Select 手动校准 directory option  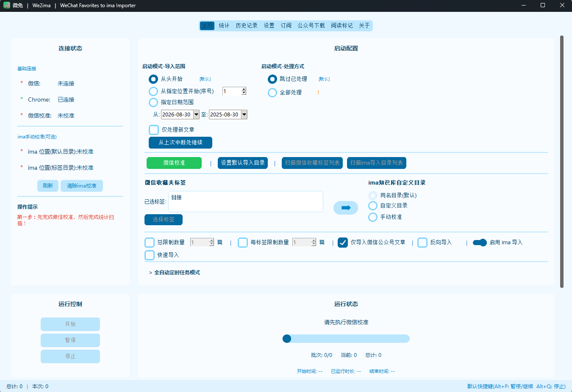373,217
